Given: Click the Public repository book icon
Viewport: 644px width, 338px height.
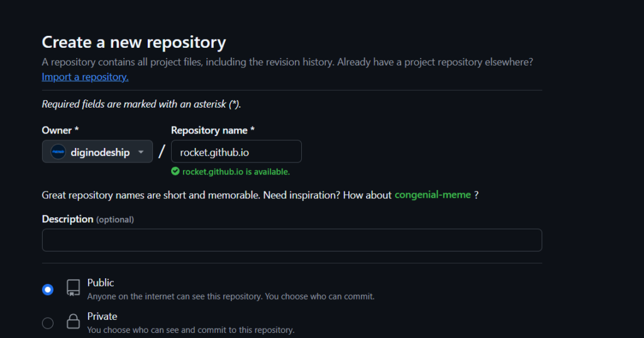Looking at the screenshot, I should [x=74, y=288].
